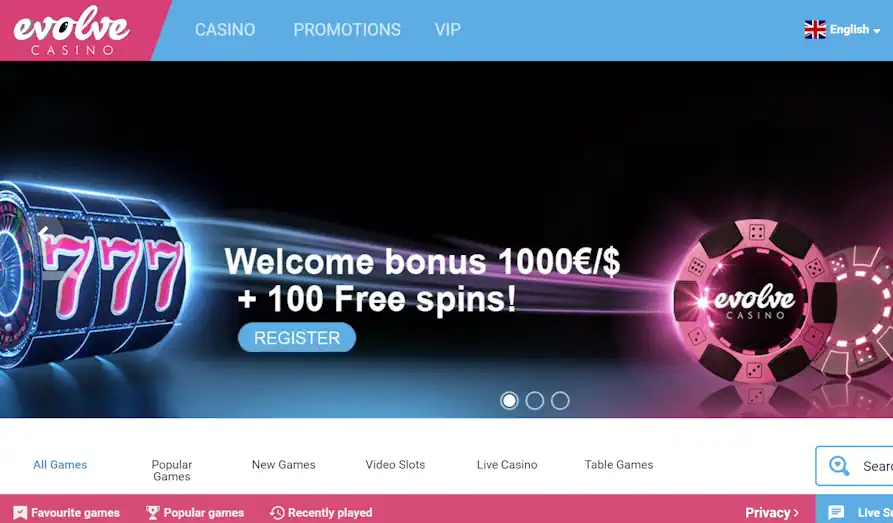
Task: Switch to the Live Casino tab
Action: tap(507, 465)
